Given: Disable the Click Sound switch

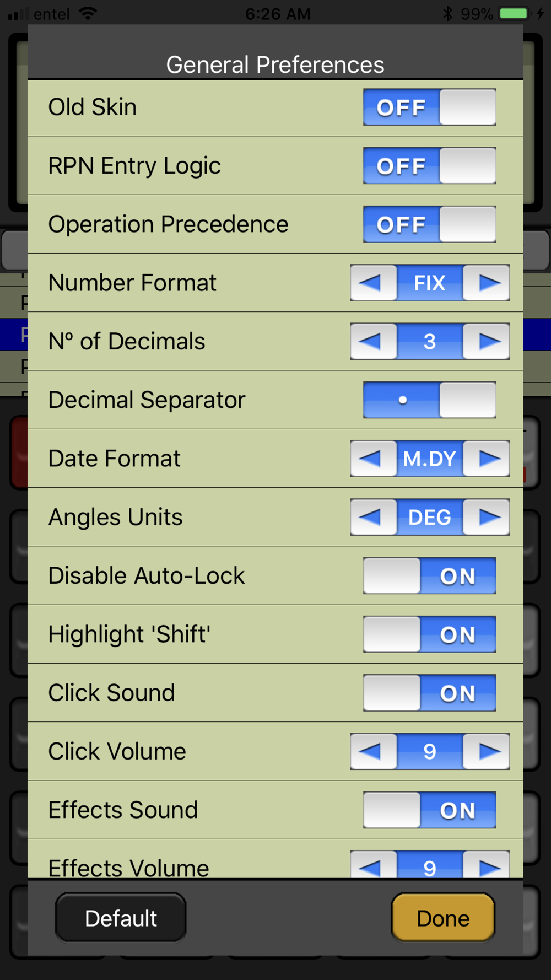Looking at the screenshot, I should (430, 693).
